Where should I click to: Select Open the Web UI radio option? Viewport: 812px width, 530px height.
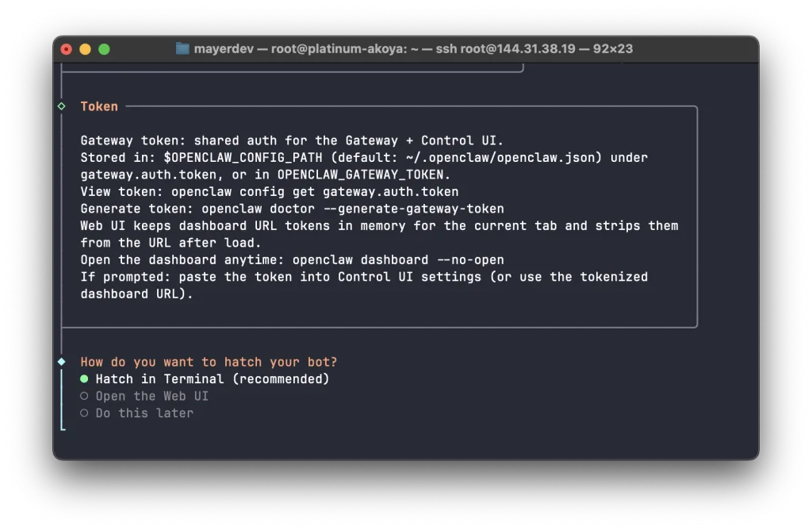pyautogui.click(x=84, y=396)
